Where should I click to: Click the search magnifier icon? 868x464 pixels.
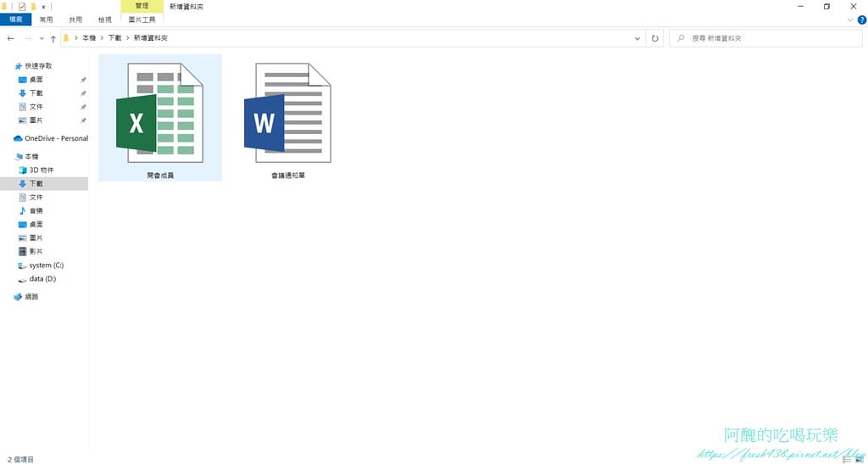(x=681, y=39)
